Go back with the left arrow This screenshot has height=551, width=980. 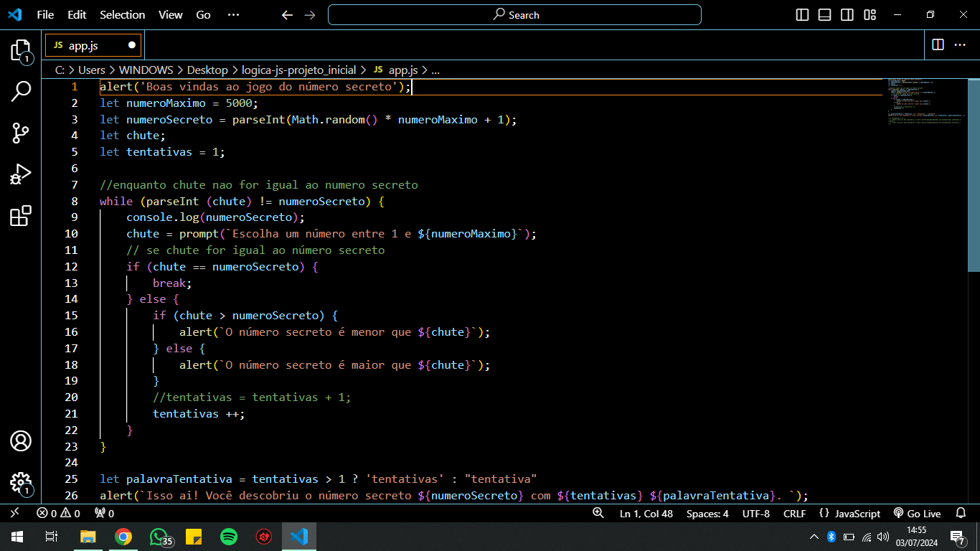287,15
